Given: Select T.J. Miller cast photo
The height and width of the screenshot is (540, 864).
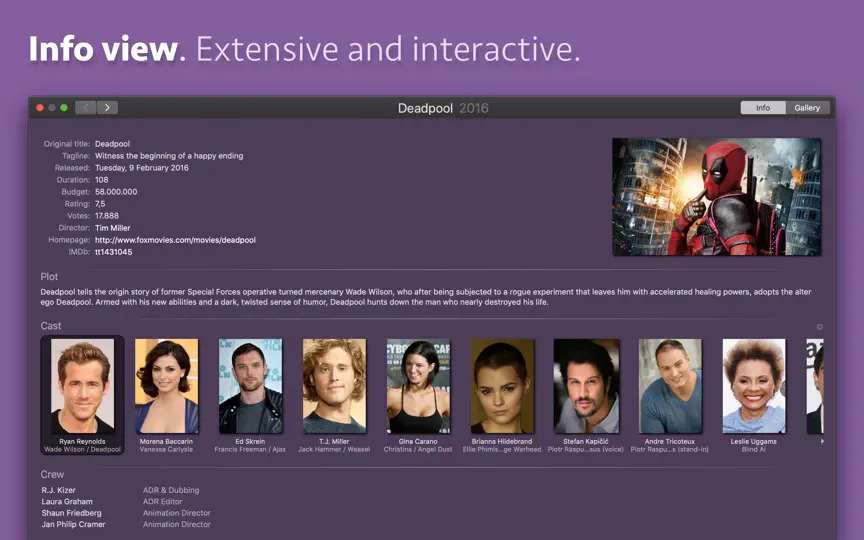Looking at the screenshot, I should (x=334, y=386).
